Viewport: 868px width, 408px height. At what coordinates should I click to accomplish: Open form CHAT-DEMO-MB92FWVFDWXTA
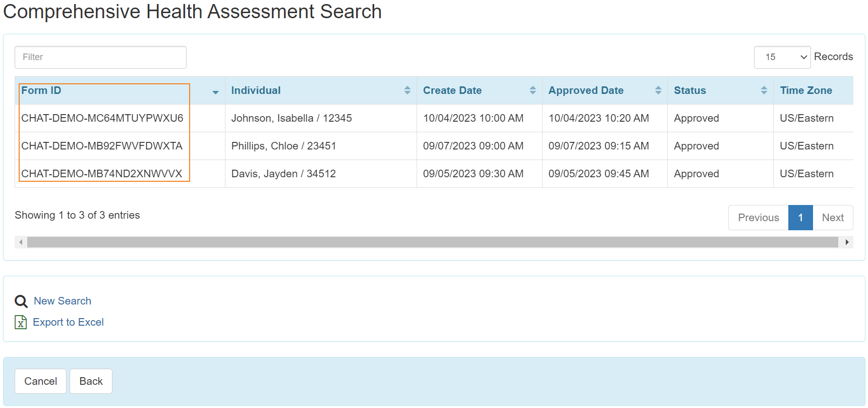[x=102, y=146]
